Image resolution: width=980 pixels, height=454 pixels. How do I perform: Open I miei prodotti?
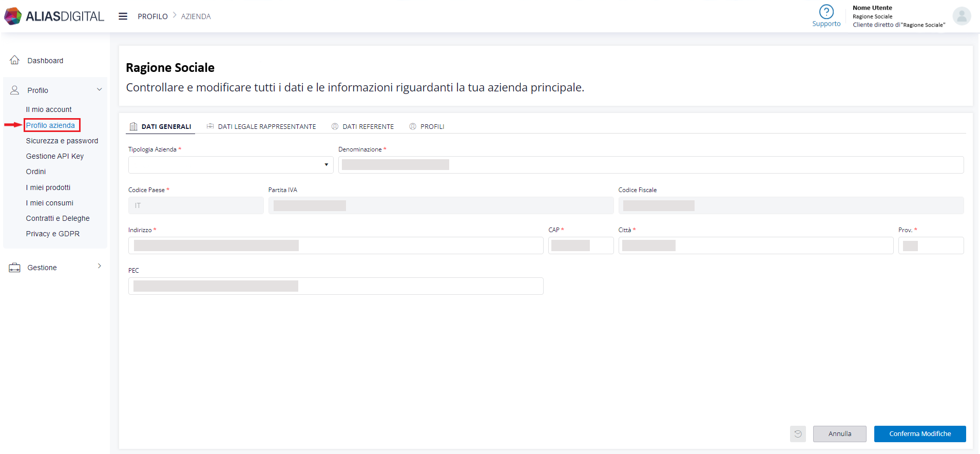pos(48,187)
